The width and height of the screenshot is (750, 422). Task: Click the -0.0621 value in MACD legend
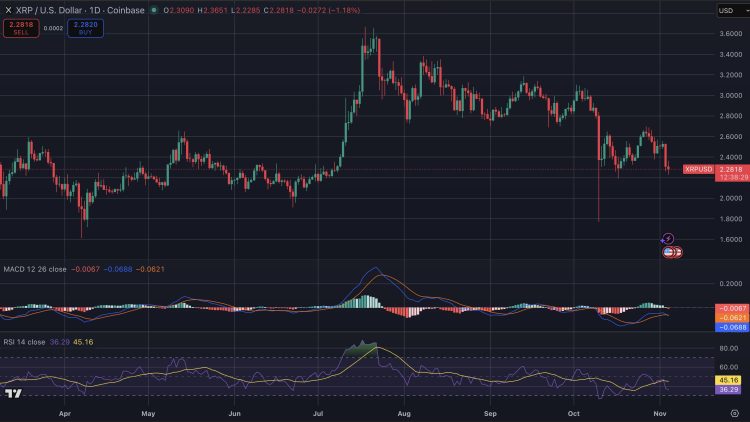(x=150, y=269)
